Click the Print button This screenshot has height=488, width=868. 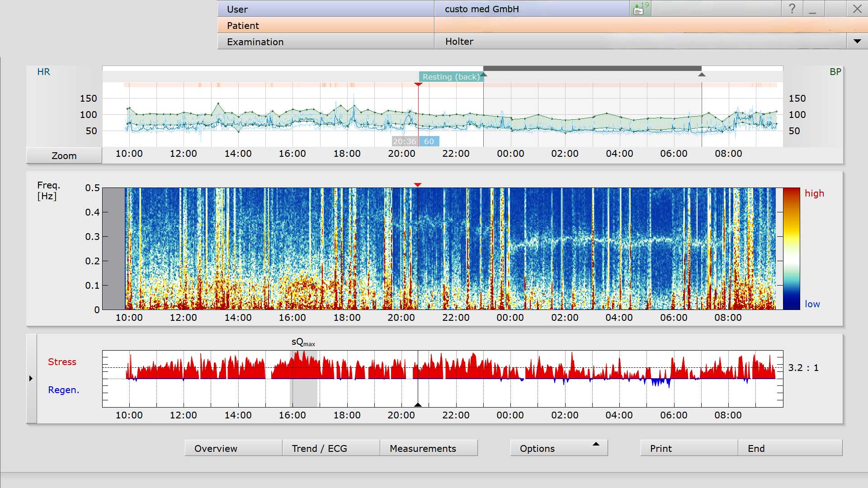[x=689, y=448]
